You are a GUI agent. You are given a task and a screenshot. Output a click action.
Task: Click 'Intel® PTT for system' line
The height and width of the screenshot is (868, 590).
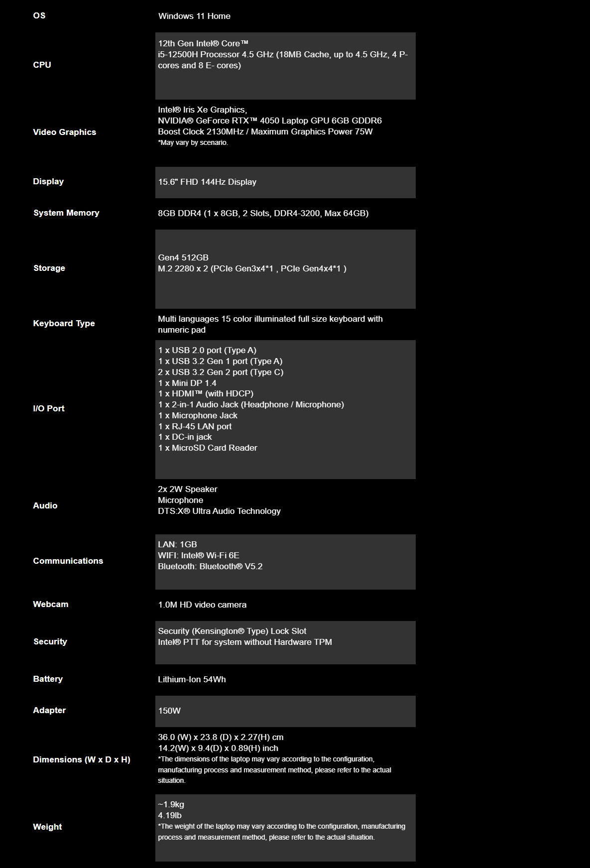tap(245, 642)
